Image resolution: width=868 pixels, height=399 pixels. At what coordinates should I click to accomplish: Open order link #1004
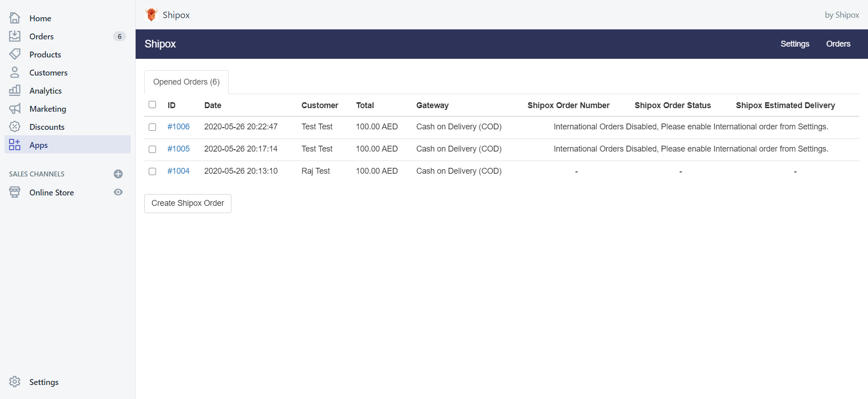[x=179, y=171]
